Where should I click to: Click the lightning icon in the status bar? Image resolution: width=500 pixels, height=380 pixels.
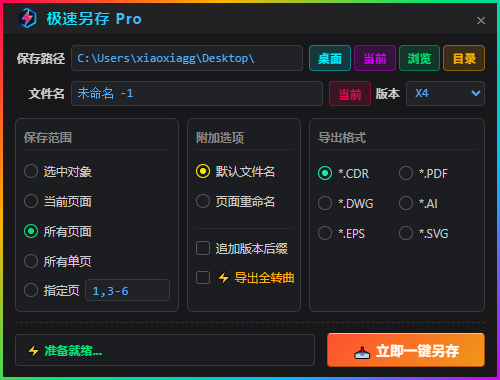pyautogui.click(x=33, y=351)
